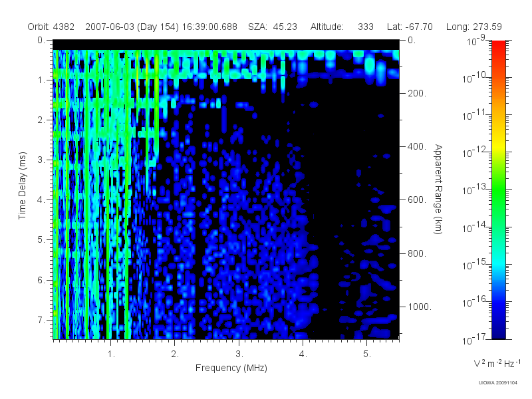Screen dimensions: 532x399
Task: Click the time delay tick '2.' on left axis
Action: 41,120
